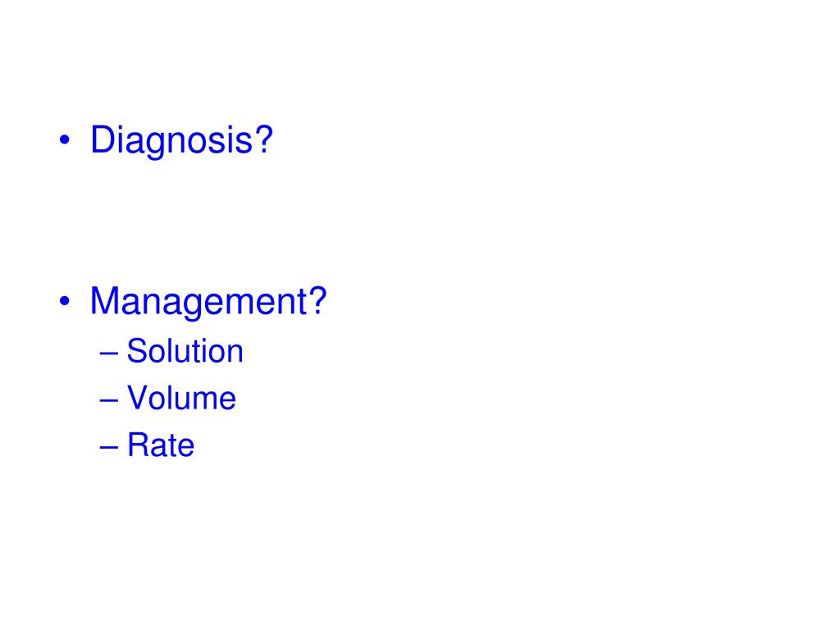Click the question mark after Management
The height and width of the screenshot is (630, 840).
[317, 300]
